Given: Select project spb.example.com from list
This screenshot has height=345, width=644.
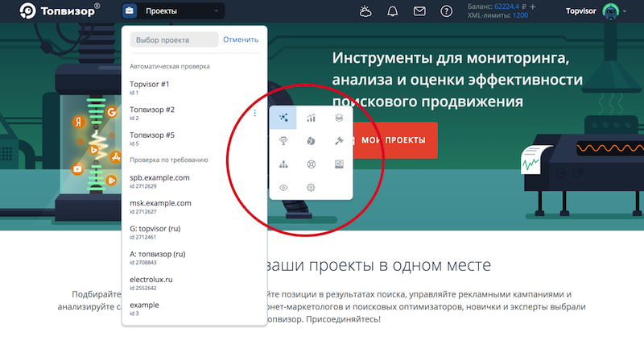Looking at the screenshot, I should pos(159,181).
